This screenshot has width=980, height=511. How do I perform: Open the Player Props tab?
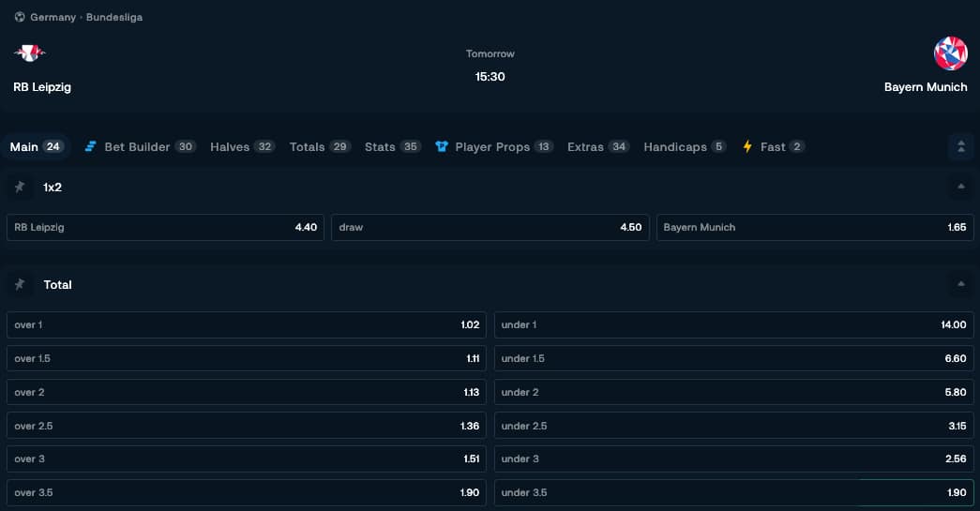point(494,147)
